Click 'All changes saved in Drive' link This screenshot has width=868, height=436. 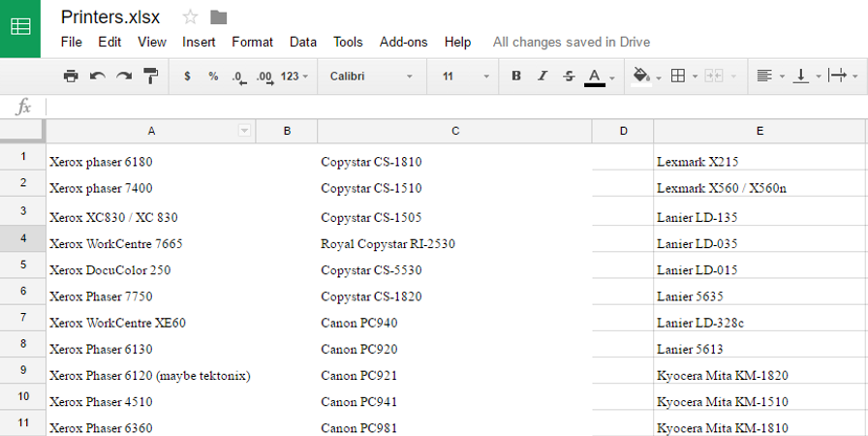[x=571, y=42]
